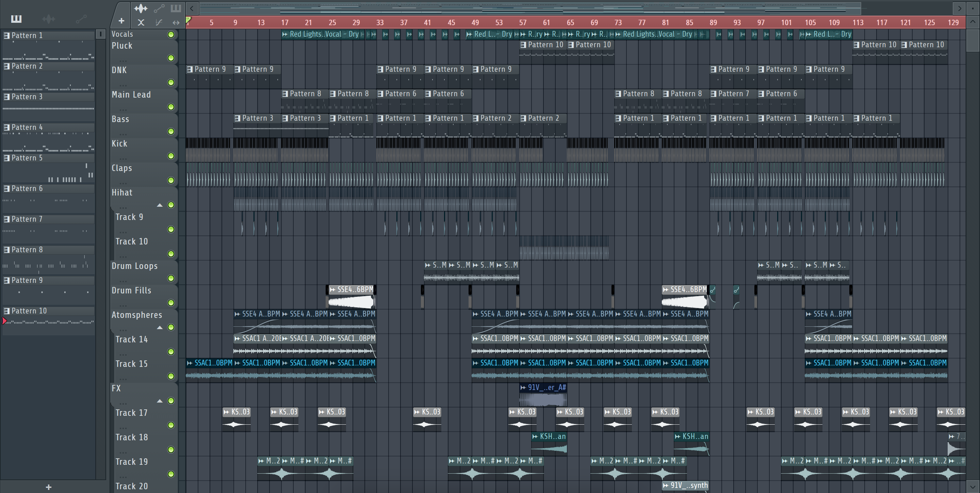The height and width of the screenshot is (493, 980).
Task: Mute the Claps track
Action: 171,181
